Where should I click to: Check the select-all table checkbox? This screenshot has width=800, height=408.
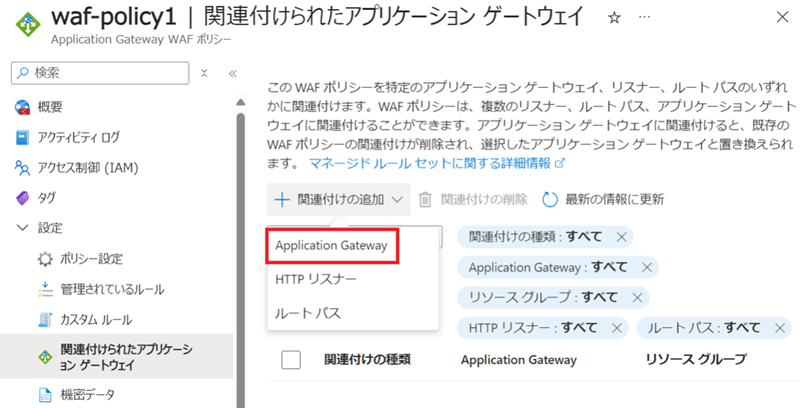click(291, 360)
